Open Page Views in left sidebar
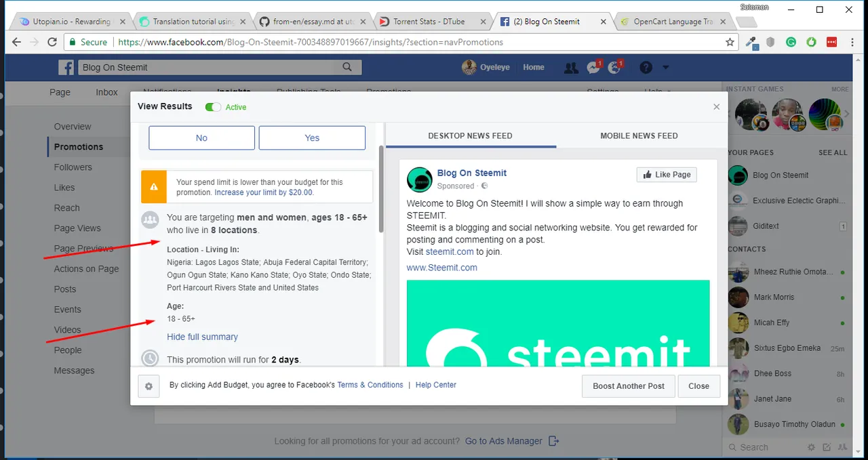868x460 pixels. (x=77, y=228)
